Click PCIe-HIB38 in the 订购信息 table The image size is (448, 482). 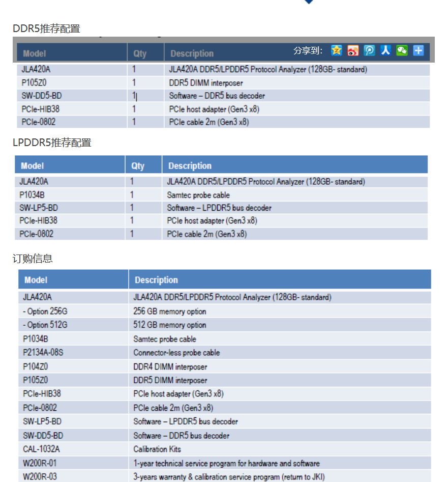coord(42,394)
